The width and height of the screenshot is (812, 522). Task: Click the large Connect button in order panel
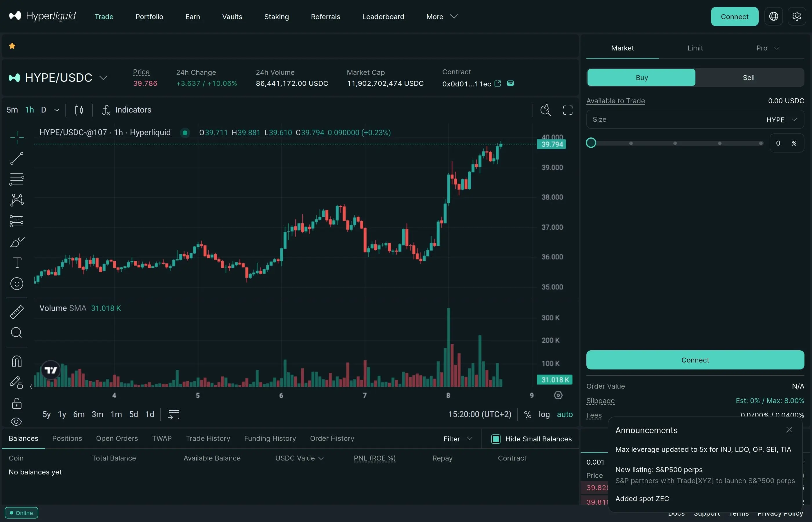pos(695,360)
